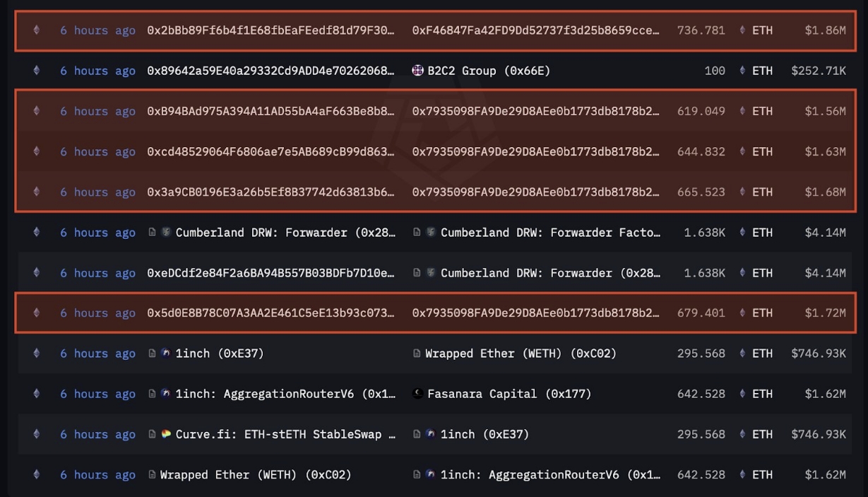Open sender address 0x89642a59E40a29332Cd9ADD4e70262068…

coord(271,71)
